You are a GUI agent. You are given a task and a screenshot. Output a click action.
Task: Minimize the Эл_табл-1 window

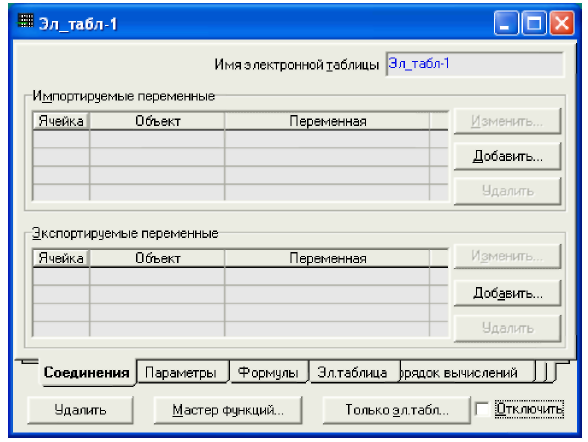pyautogui.click(x=506, y=23)
